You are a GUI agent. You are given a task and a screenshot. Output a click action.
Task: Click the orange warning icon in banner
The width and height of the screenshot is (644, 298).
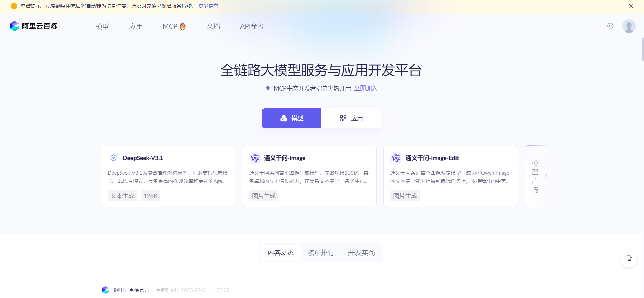pyautogui.click(x=14, y=6)
